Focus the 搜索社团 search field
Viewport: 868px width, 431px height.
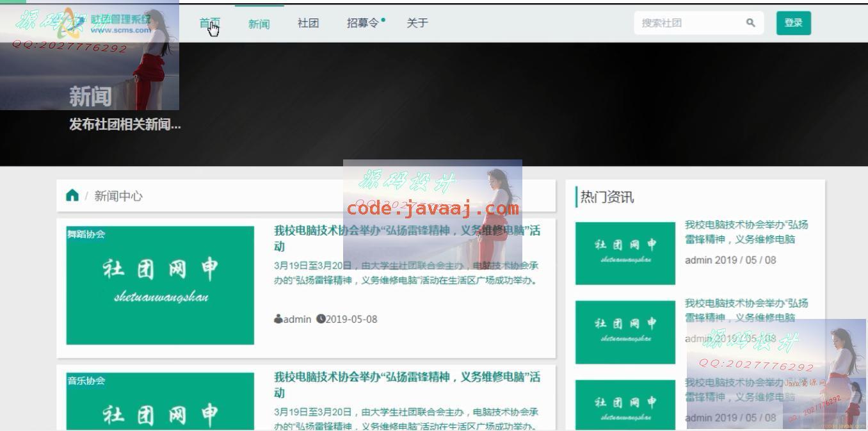(x=688, y=23)
